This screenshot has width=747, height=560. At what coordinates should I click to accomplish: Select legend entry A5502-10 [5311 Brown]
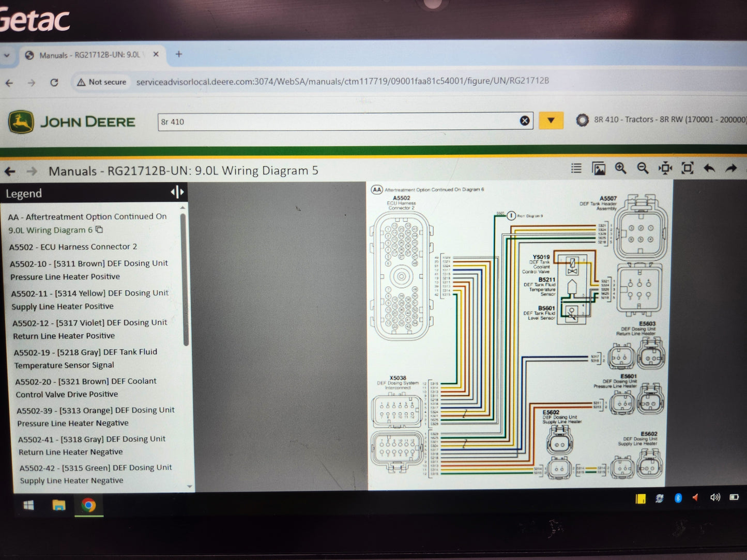click(x=89, y=270)
